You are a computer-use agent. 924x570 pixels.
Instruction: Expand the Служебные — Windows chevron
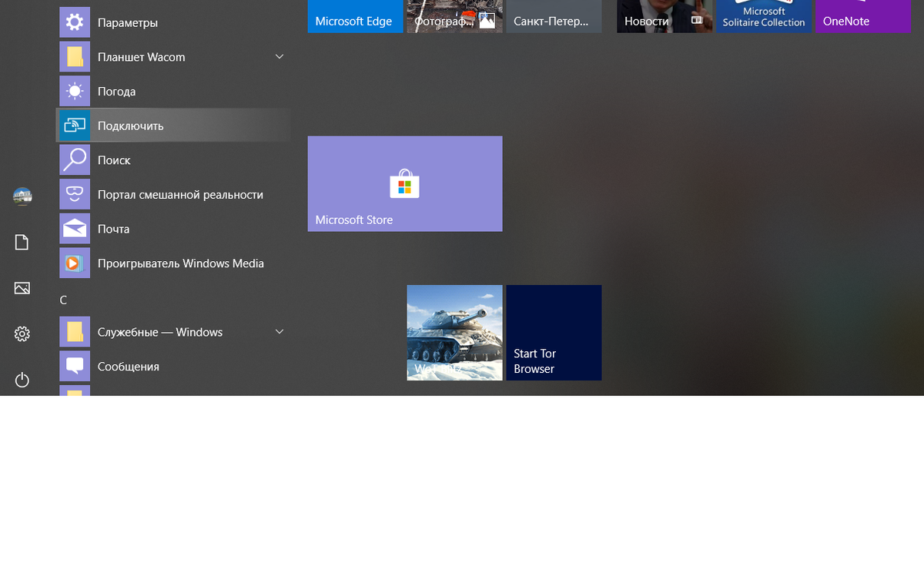[280, 332]
